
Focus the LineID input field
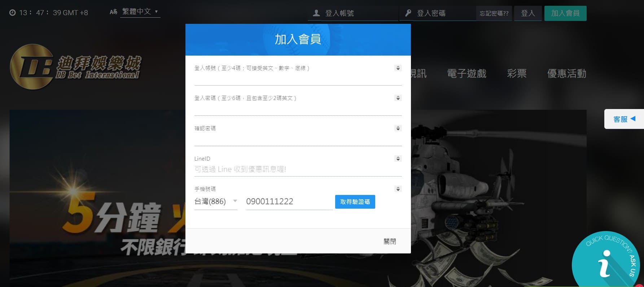click(x=298, y=169)
